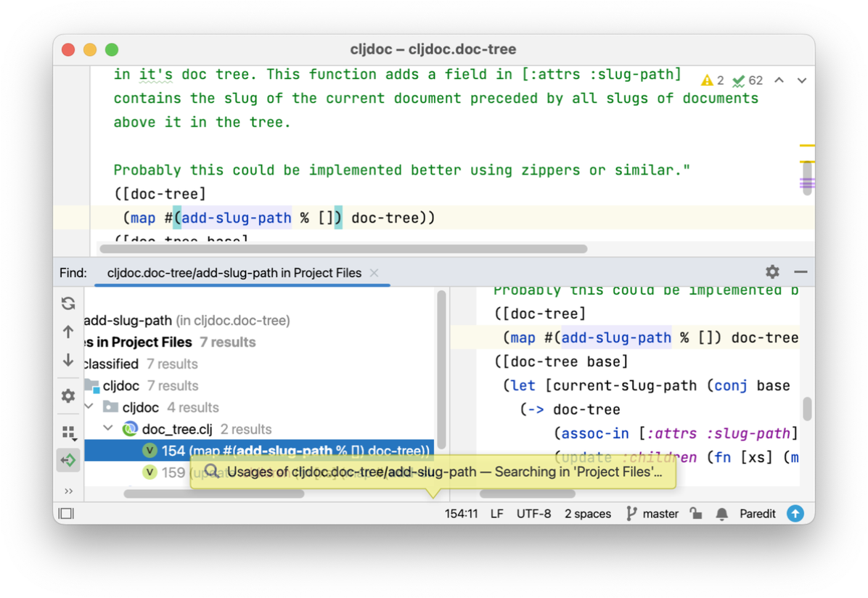The width and height of the screenshot is (868, 598).
Task: Select the cljdoc 7 results module row
Action: tap(259, 385)
